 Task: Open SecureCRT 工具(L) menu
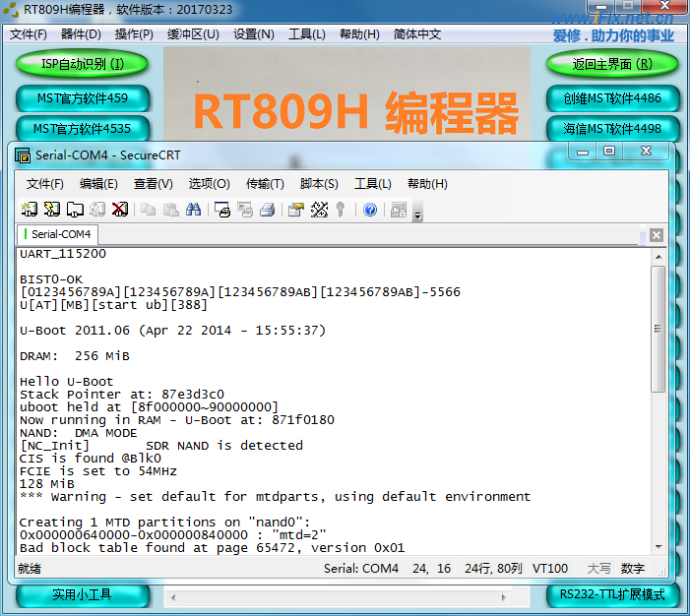(373, 183)
